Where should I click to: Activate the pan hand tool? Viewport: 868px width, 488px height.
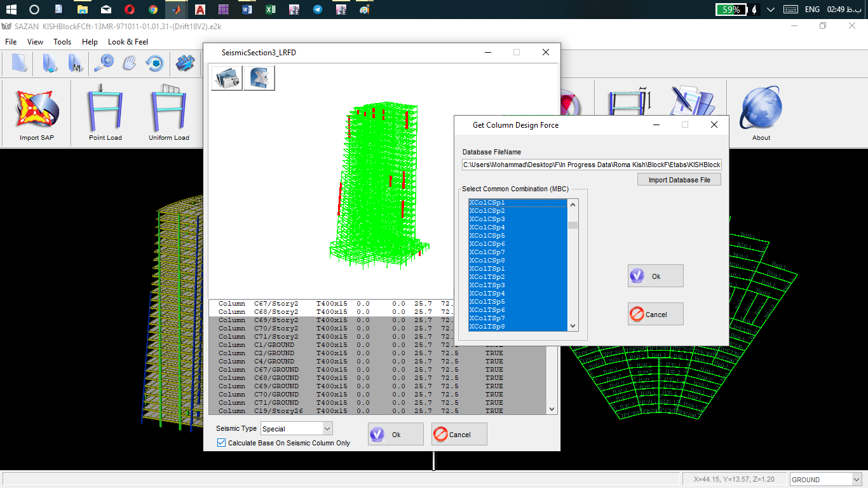point(130,63)
